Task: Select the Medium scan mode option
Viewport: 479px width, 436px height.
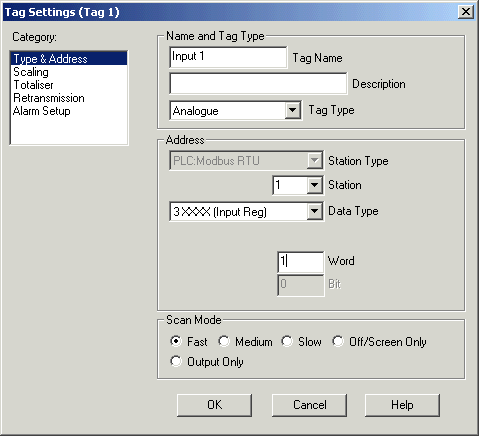Action: click(x=224, y=341)
